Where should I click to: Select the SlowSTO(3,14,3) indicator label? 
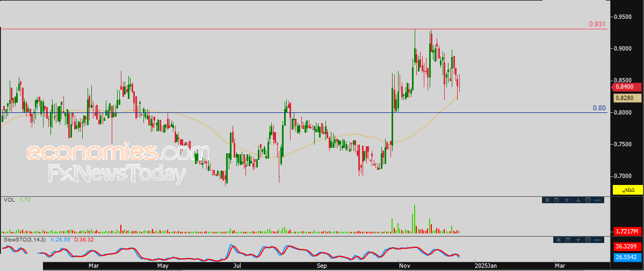tap(25, 239)
